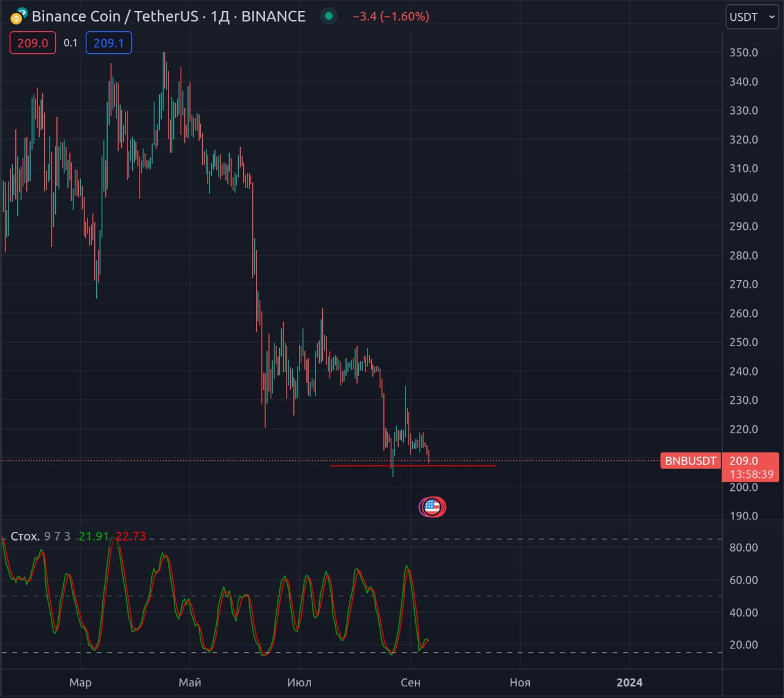Click the 270.0 price scale label
Viewport: 784px width, 698px height.
coord(744,284)
